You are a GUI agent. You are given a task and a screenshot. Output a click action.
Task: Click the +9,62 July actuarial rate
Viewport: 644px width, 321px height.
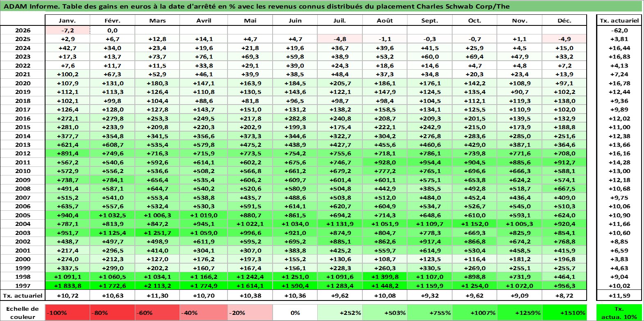pyautogui.click(x=340, y=296)
